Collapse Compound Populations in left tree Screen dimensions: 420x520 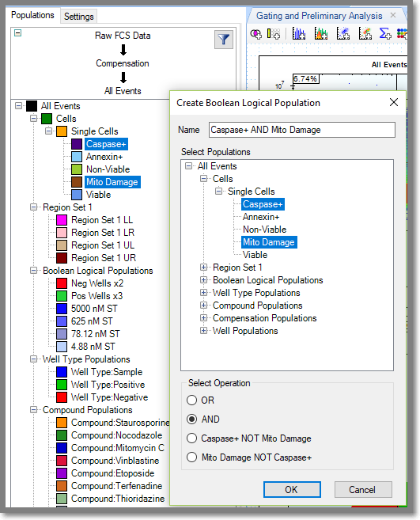[33, 410]
